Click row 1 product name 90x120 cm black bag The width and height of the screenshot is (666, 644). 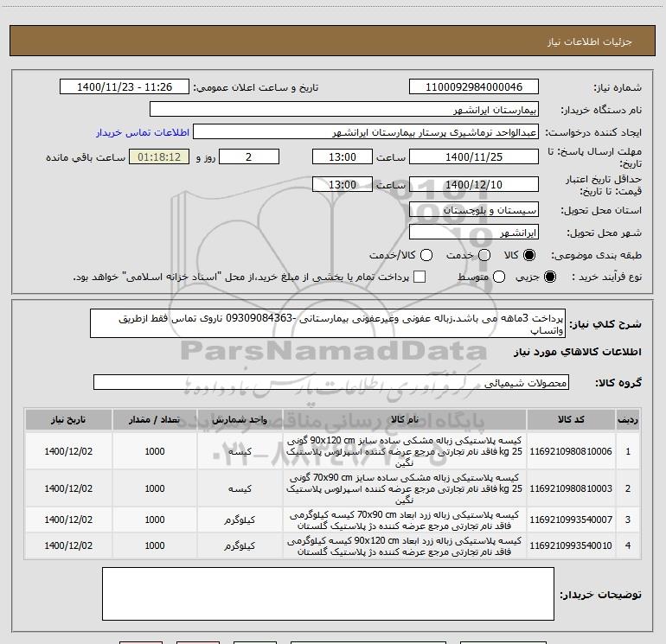(x=405, y=451)
